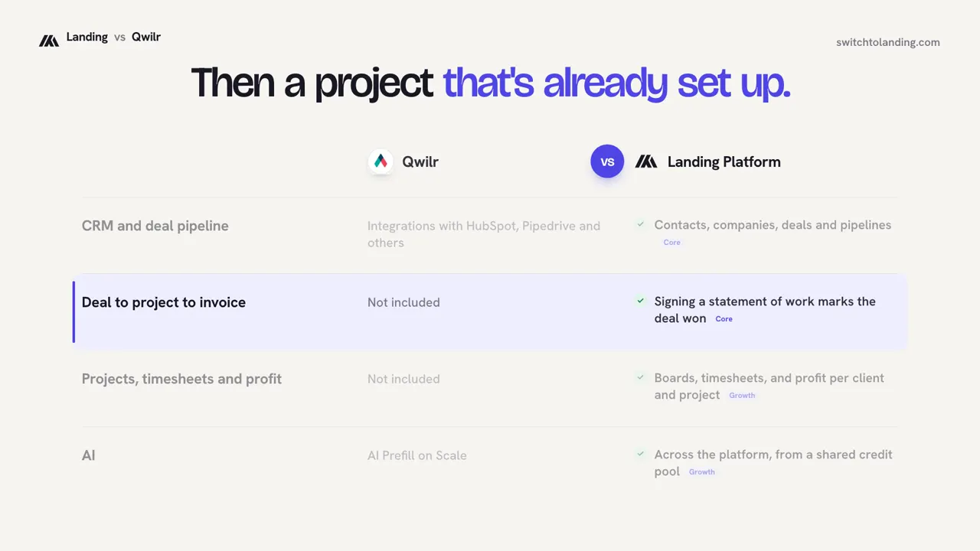Click the Qwilr logo icon in column header

click(381, 161)
